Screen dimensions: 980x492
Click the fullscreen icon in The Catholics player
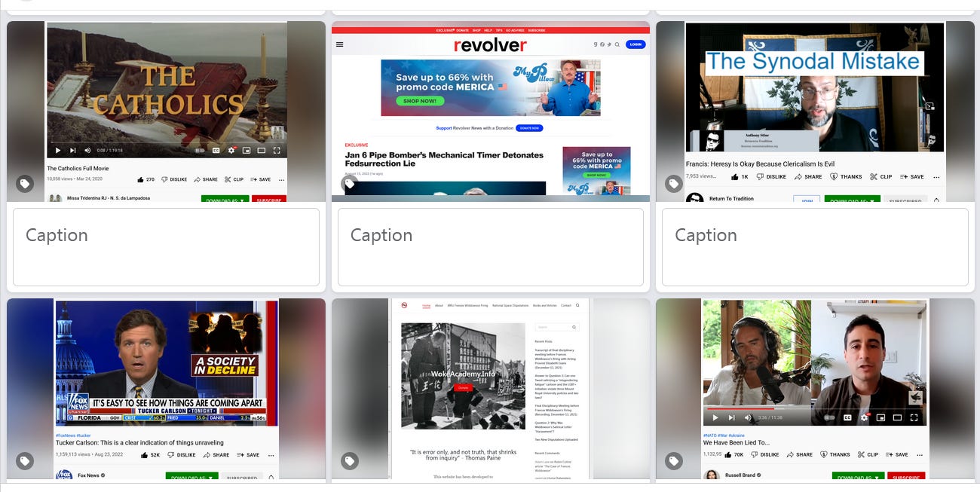tap(277, 150)
